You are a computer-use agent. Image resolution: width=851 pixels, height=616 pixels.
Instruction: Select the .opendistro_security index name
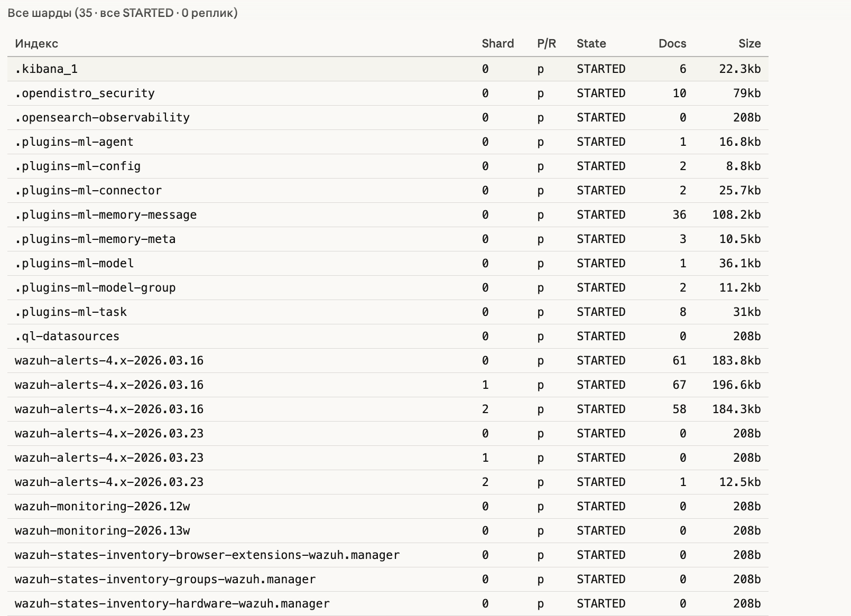(85, 94)
